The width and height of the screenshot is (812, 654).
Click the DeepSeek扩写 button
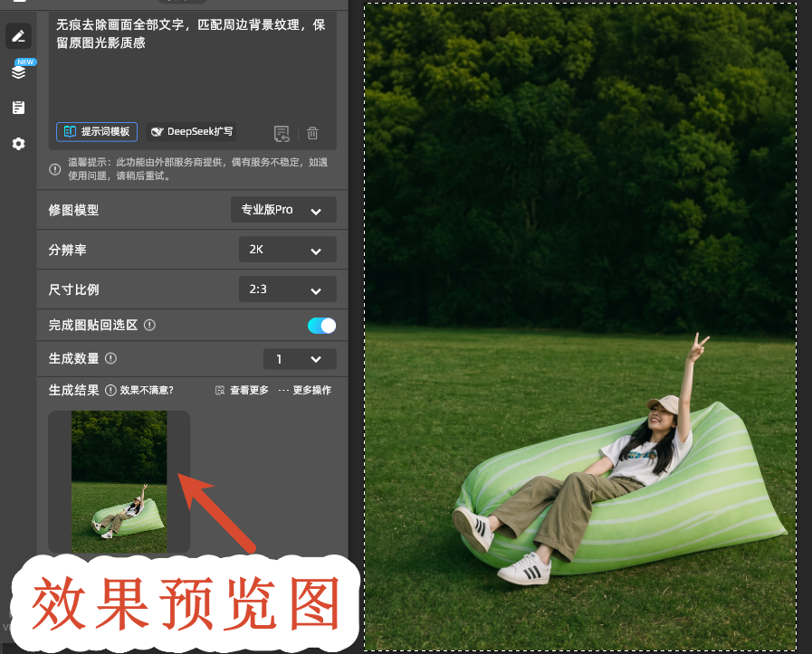192,132
